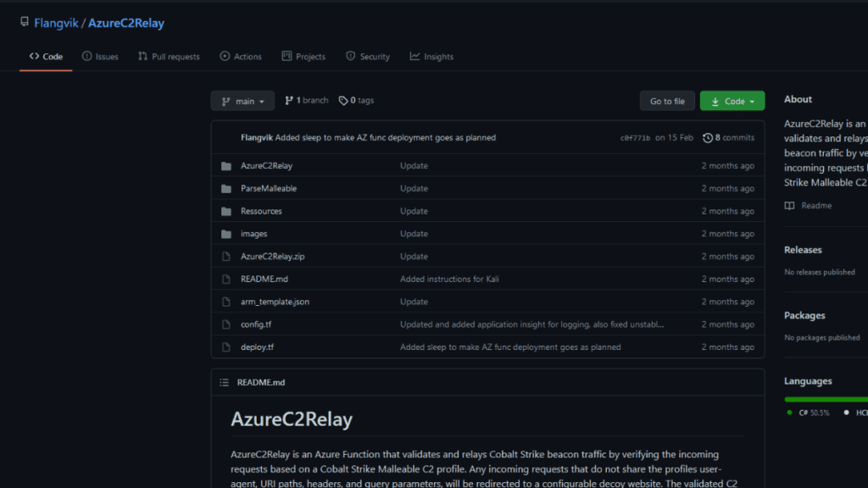Open config.tf commit about application insight logging
The width and height of the screenshot is (868, 488).
click(x=532, y=324)
